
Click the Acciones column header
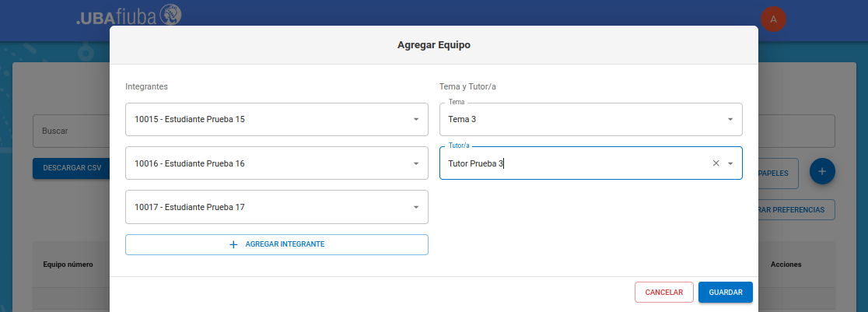tap(786, 265)
